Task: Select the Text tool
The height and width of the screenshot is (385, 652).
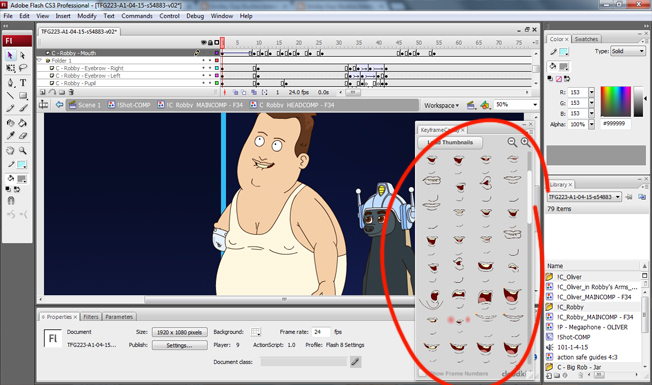Action: (23, 82)
